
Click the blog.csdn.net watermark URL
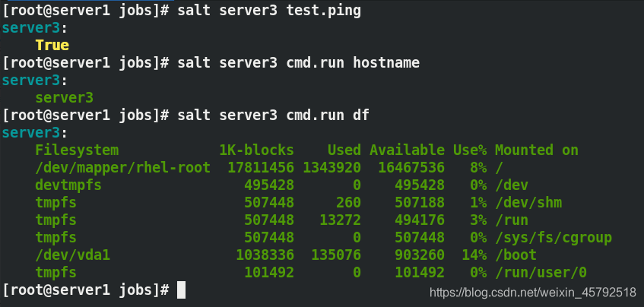point(533,293)
